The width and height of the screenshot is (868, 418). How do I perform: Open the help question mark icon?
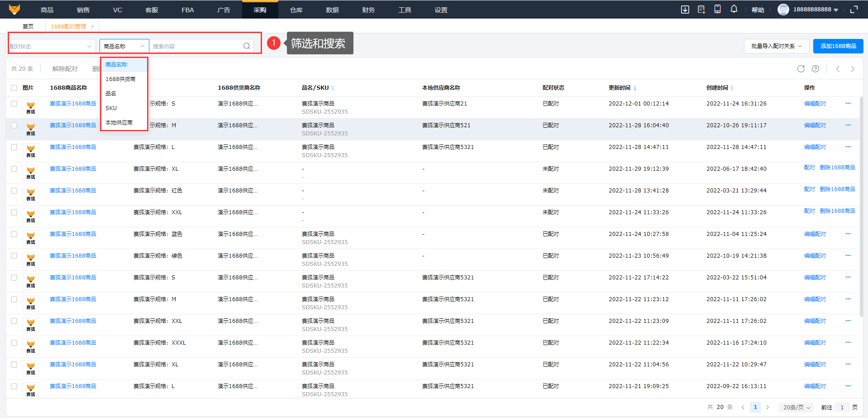(x=815, y=69)
